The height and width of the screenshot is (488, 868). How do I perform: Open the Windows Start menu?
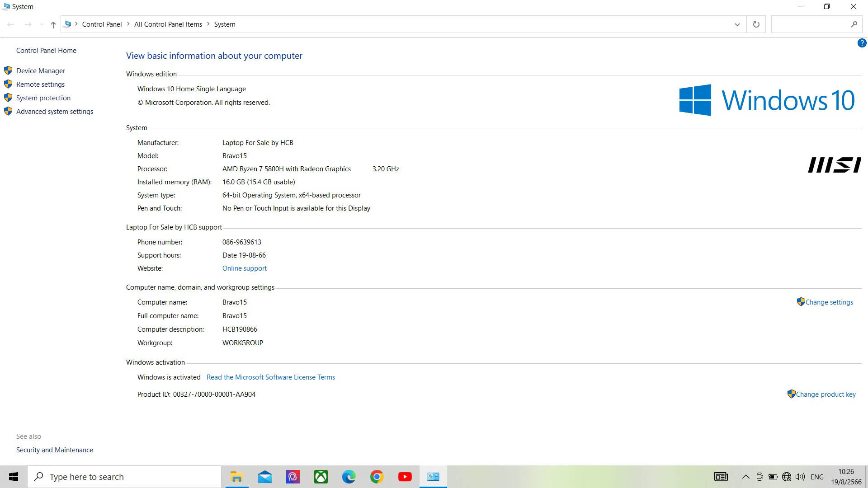click(14, 477)
